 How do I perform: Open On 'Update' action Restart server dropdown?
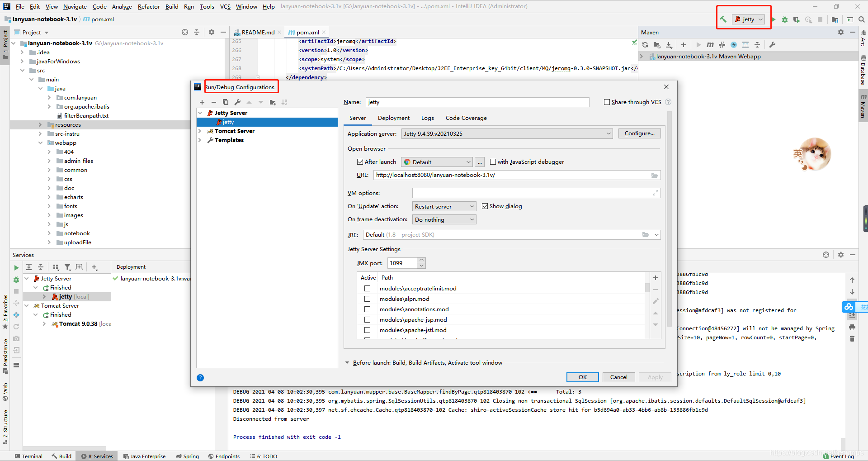tap(444, 206)
